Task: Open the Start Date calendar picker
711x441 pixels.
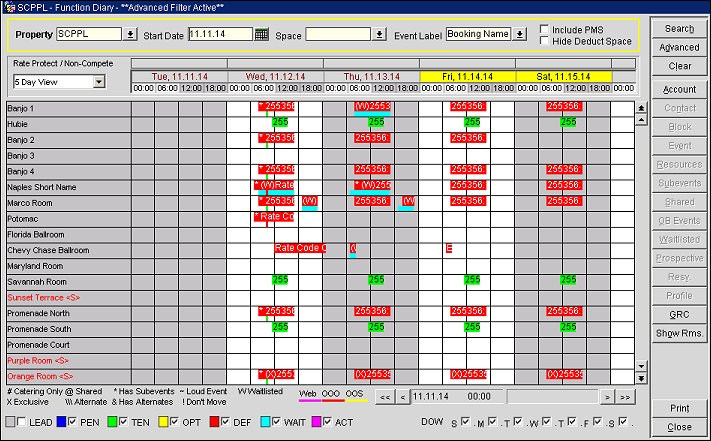Action: pyautogui.click(x=262, y=34)
